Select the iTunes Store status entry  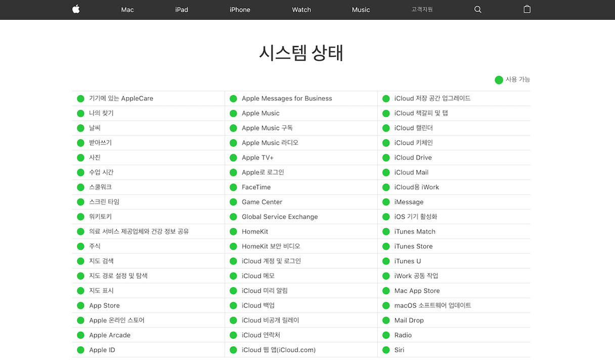[x=413, y=246]
